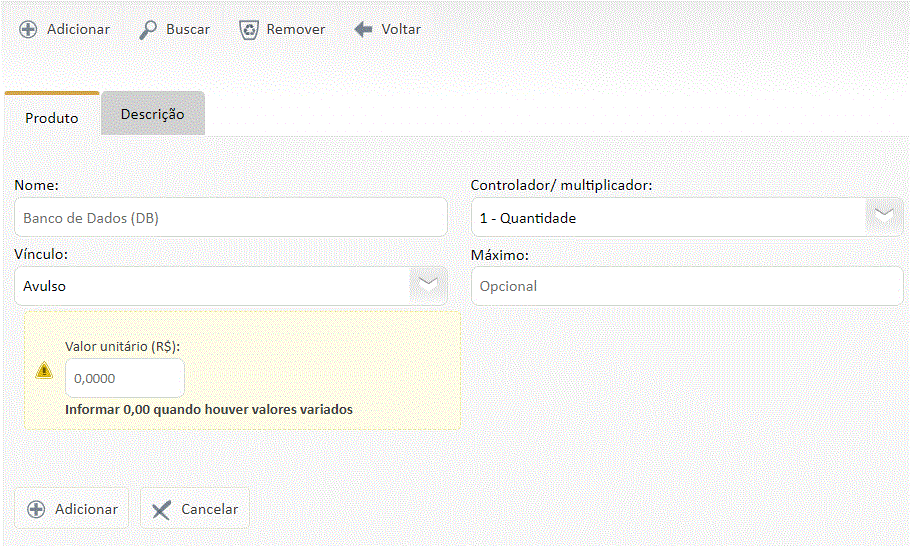Click the plus icon in the bottom Adicionar button

pyautogui.click(x=36, y=509)
